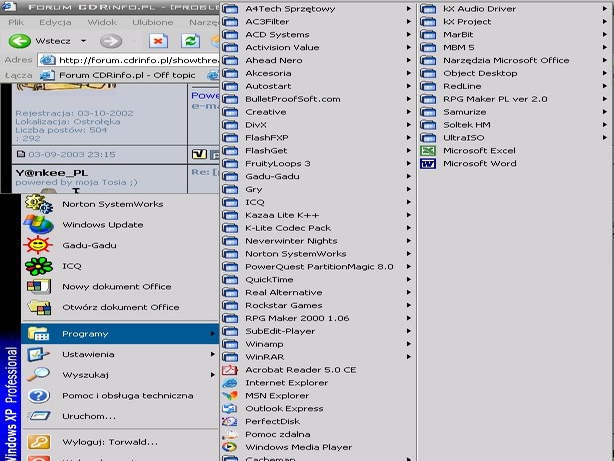614x461 pixels.
Task: Click the Y@nkee_PL username link
Action: point(52,173)
